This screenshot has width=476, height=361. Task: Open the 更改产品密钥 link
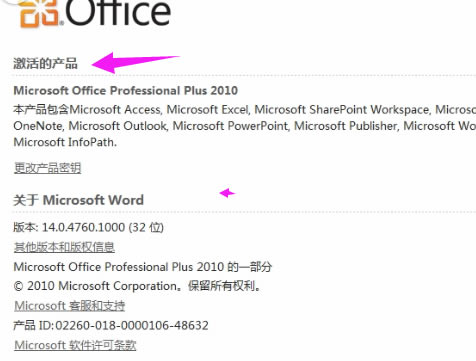[x=47, y=167]
